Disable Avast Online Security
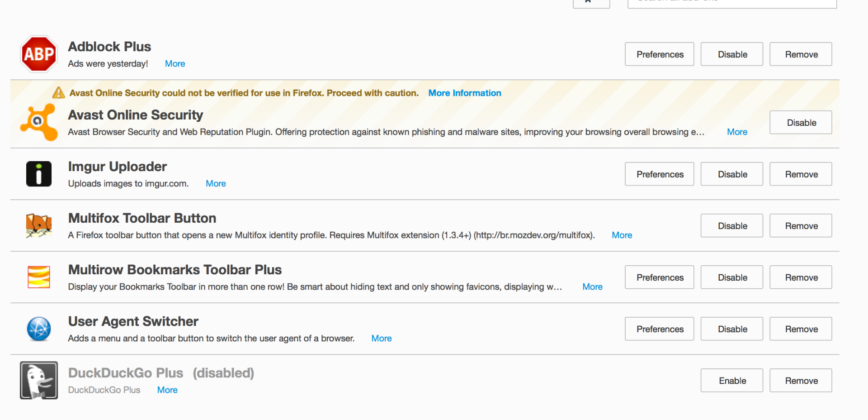The width and height of the screenshot is (868, 420). (801, 123)
